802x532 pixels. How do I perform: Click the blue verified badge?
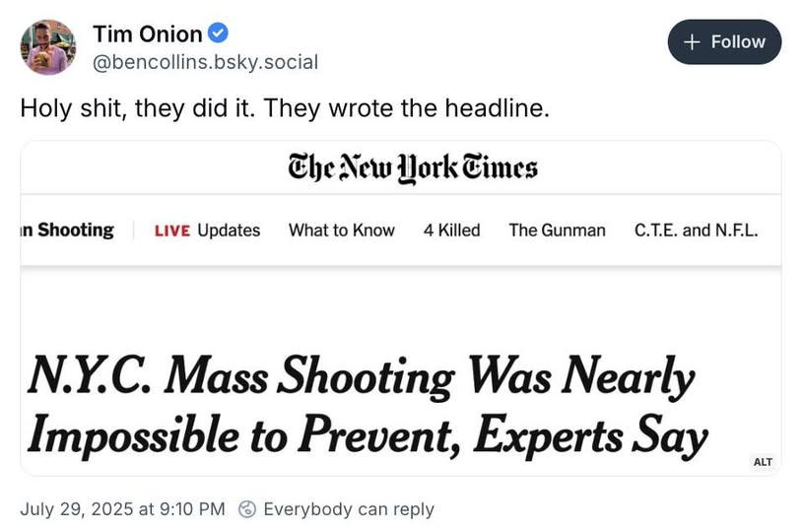tap(218, 33)
